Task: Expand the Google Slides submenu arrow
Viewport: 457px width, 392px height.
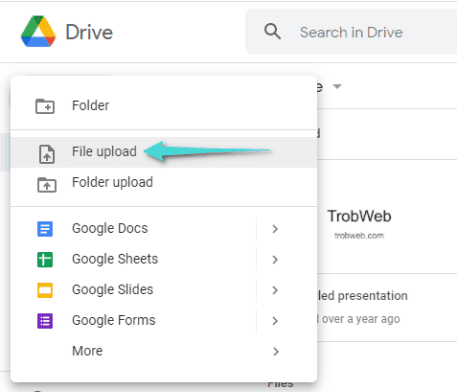Action: click(x=275, y=290)
